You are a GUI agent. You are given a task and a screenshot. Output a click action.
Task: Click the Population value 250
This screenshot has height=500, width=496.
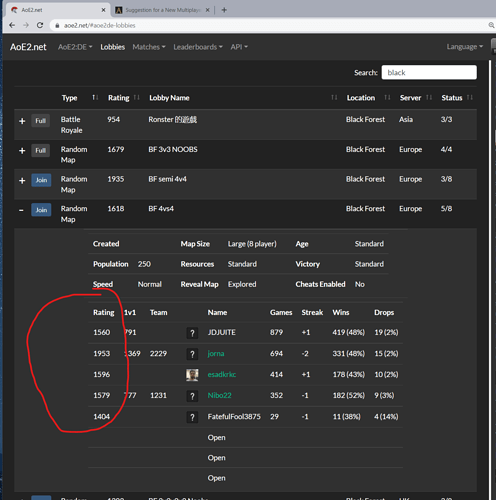144,264
